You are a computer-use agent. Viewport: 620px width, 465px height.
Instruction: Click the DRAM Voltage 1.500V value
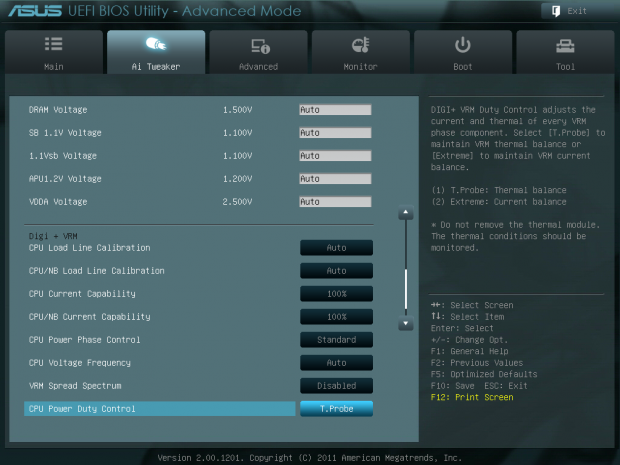237,110
